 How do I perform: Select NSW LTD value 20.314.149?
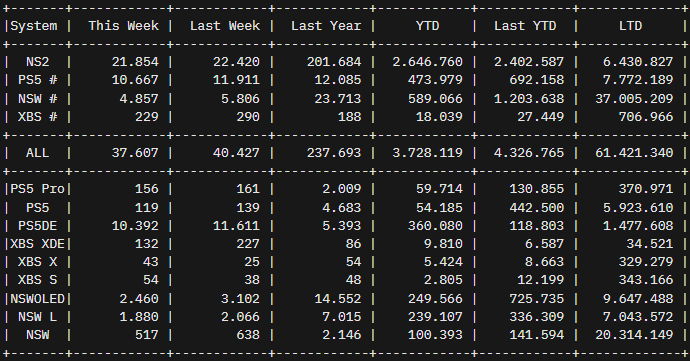634,335
